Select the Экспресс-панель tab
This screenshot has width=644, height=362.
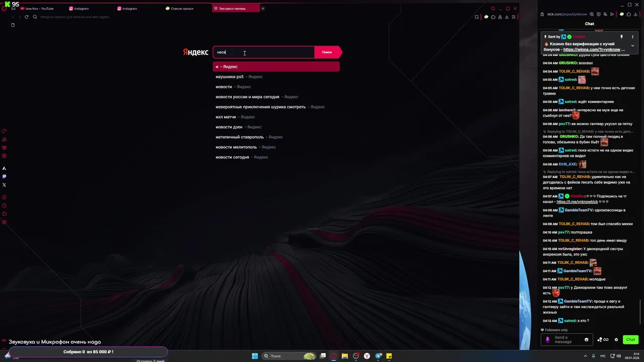point(235,9)
